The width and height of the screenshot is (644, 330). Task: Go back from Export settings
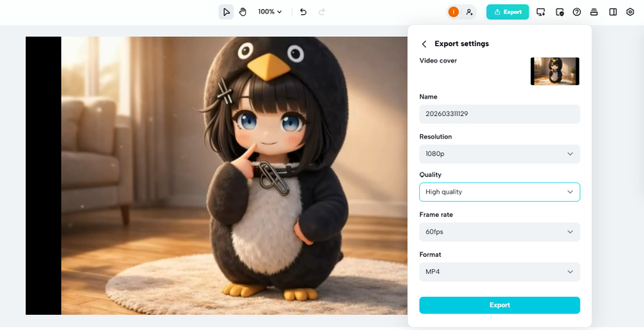425,44
